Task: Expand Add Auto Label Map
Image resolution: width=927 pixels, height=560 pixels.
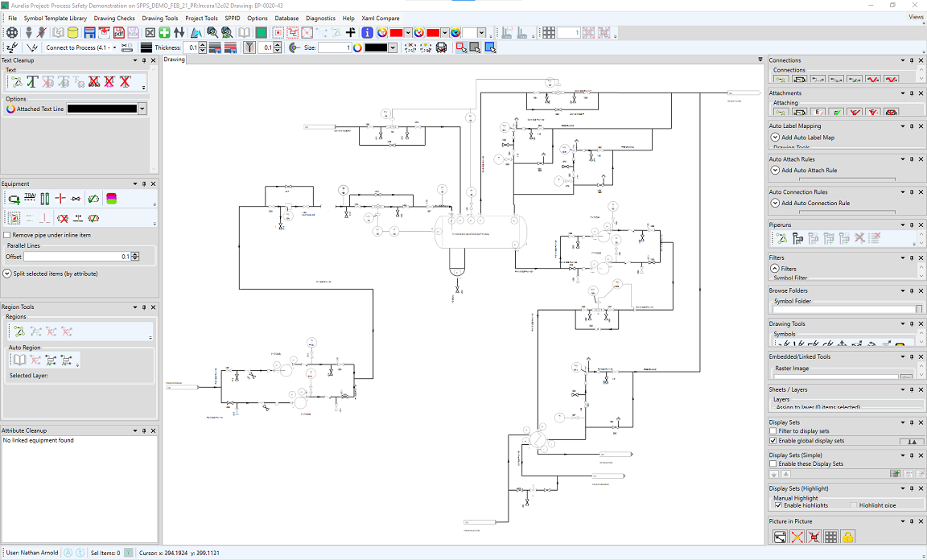Action: 775,138
